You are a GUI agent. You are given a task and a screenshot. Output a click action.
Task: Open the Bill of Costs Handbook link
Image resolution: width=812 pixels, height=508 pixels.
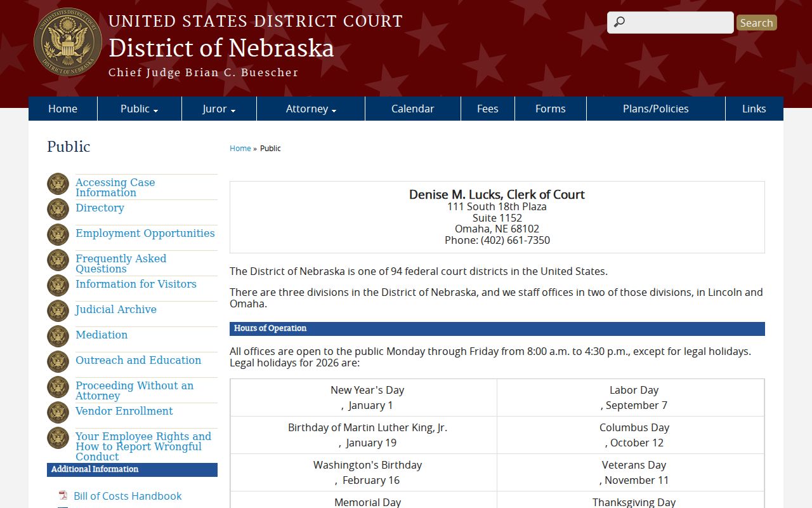(128, 496)
